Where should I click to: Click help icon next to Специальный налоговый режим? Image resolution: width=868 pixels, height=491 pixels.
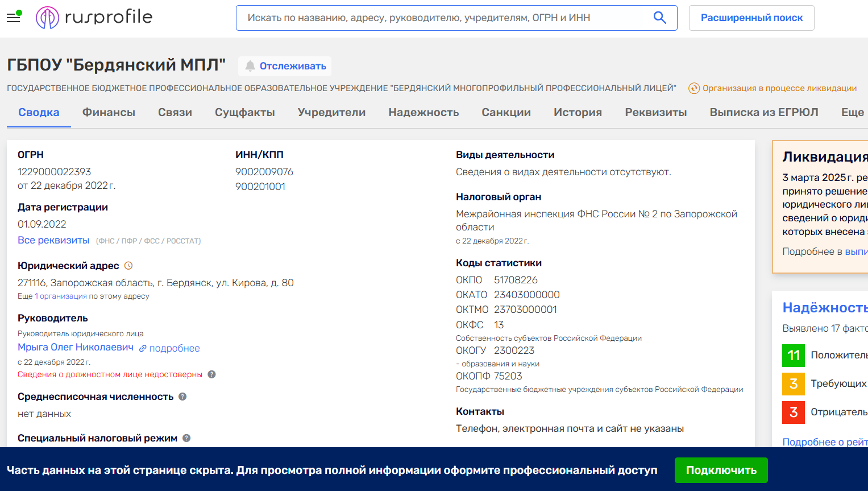[x=186, y=438]
